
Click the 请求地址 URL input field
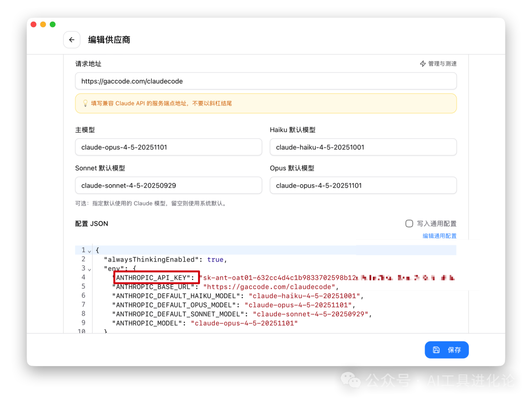point(266,81)
